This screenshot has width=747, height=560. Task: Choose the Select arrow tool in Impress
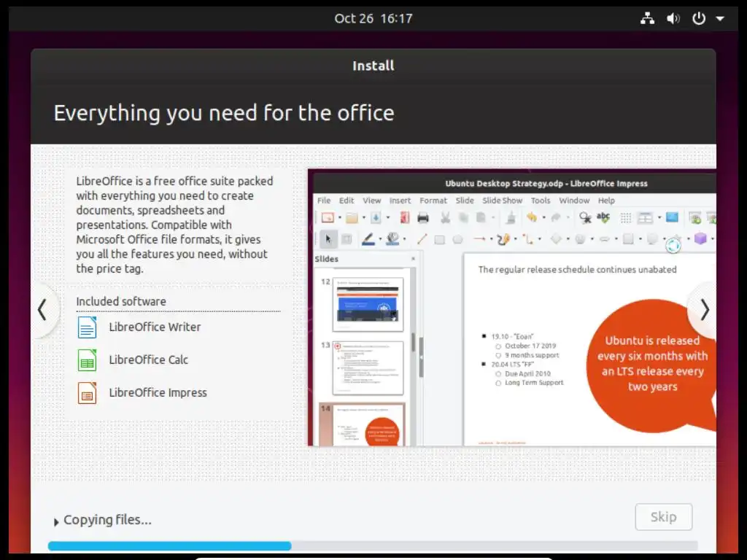point(328,239)
